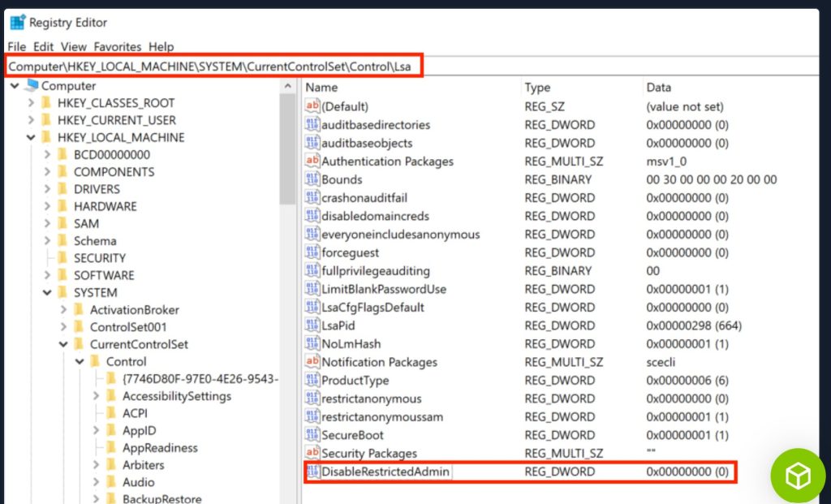This screenshot has height=504, width=831.
Task: Click the DisableRestrictedAdmin DWORD icon
Action: [x=312, y=472]
